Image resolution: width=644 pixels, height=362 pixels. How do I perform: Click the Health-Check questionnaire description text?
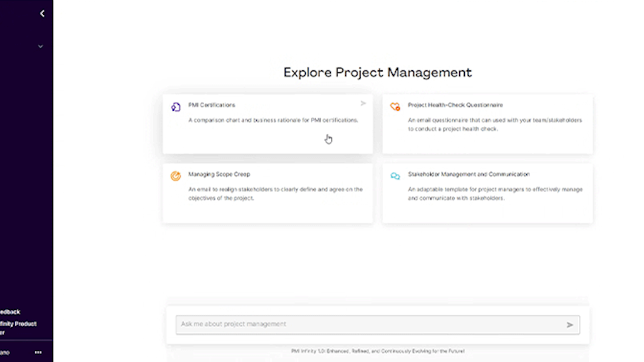tap(494, 124)
